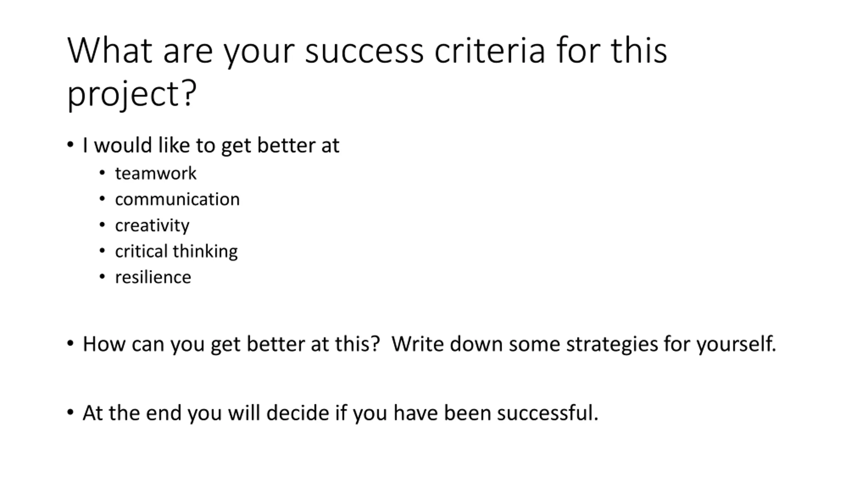Select the "resilience" sub-bullet text
Viewport: 868px width, 488px height.
click(x=153, y=277)
